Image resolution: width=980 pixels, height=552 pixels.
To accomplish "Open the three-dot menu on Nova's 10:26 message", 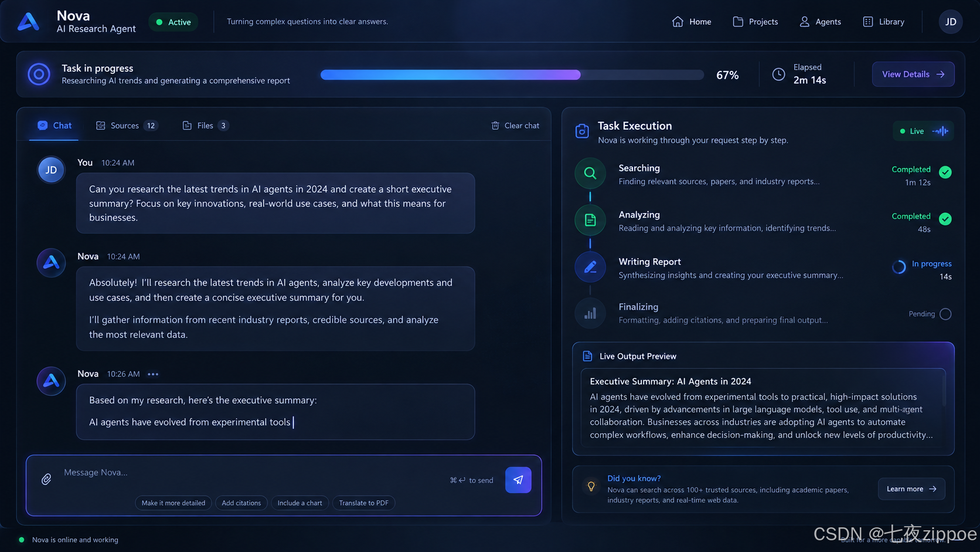I will [153, 374].
